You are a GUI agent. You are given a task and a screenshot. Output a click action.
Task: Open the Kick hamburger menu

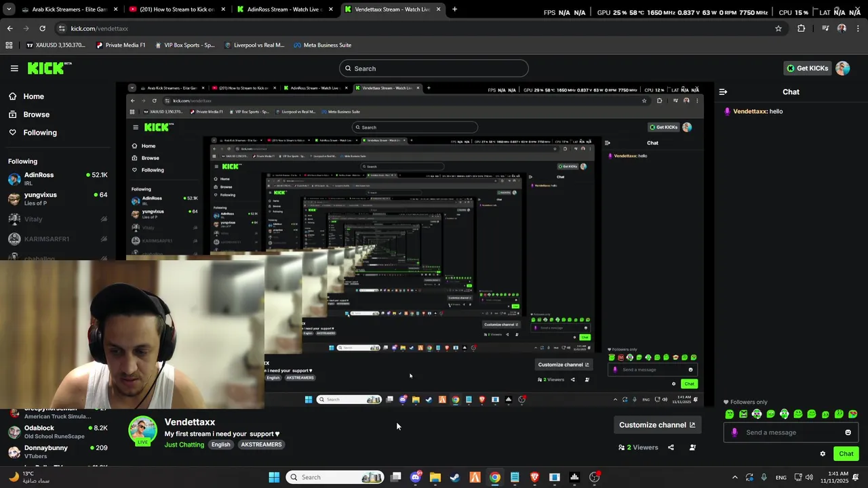[x=14, y=68]
